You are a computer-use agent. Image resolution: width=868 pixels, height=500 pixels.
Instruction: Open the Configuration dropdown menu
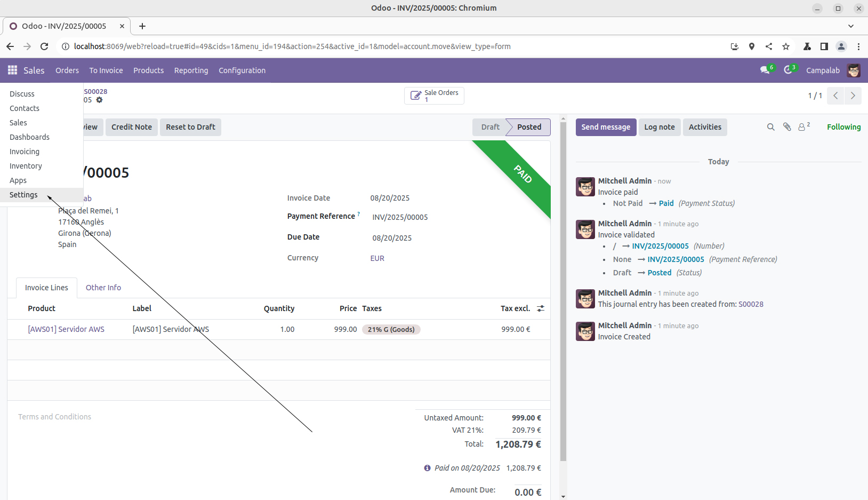click(x=242, y=70)
